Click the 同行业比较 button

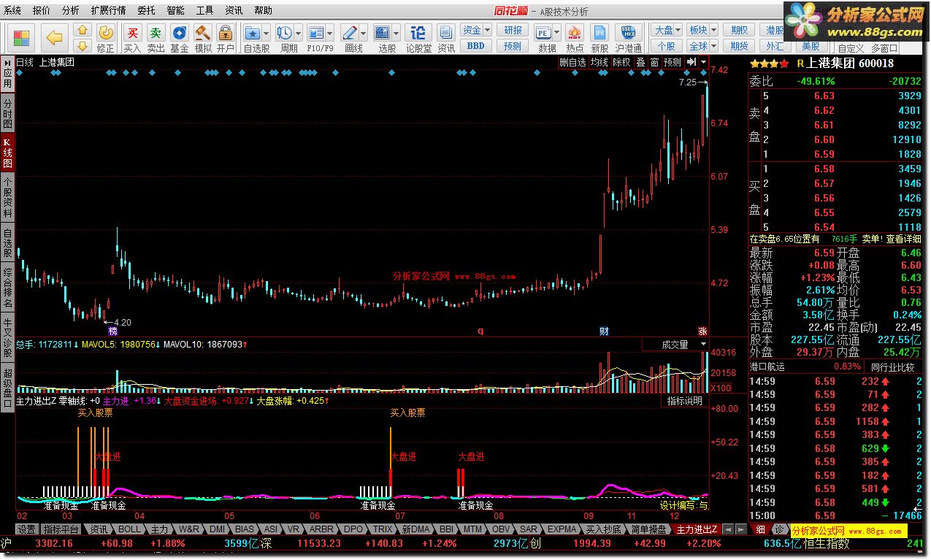tap(893, 367)
